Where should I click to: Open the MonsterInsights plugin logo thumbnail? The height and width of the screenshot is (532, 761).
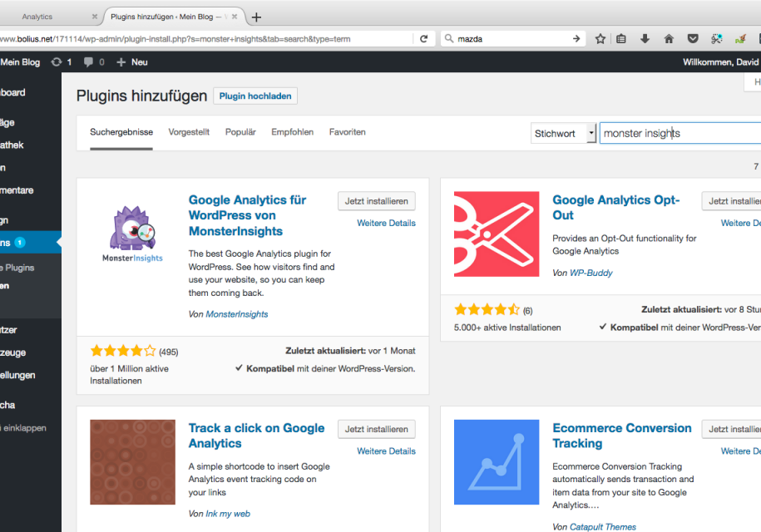pos(132,234)
